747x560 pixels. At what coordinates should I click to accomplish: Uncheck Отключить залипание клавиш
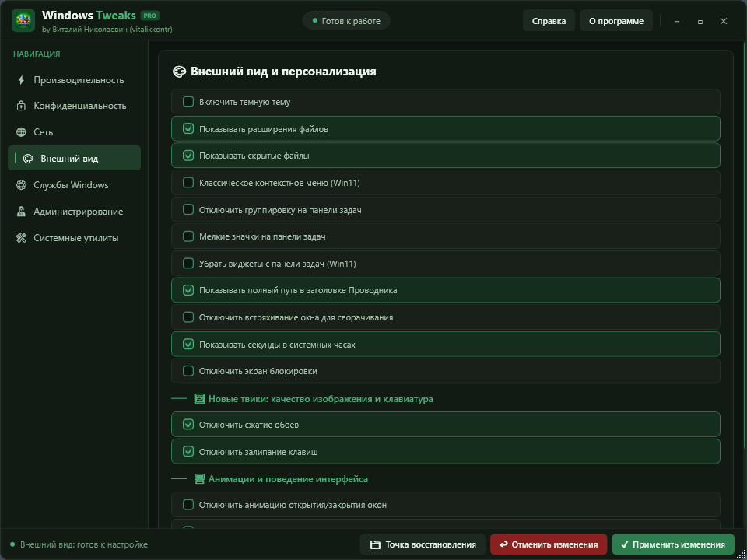[x=188, y=451]
